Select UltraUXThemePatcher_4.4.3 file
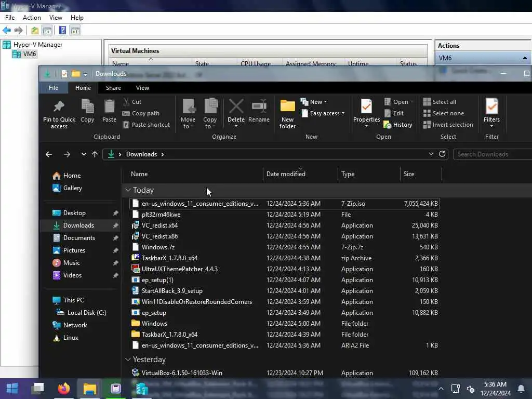 pos(284,269)
